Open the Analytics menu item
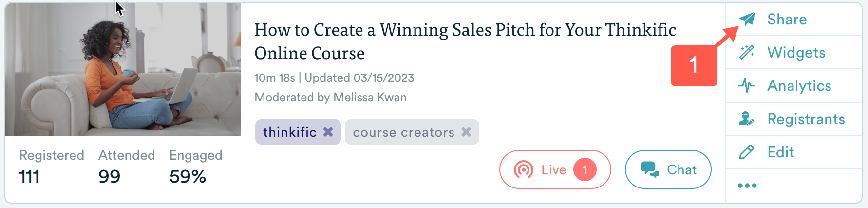Image resolution: width=868 pixels, height=208 pixels. click(x=799, y=86)
